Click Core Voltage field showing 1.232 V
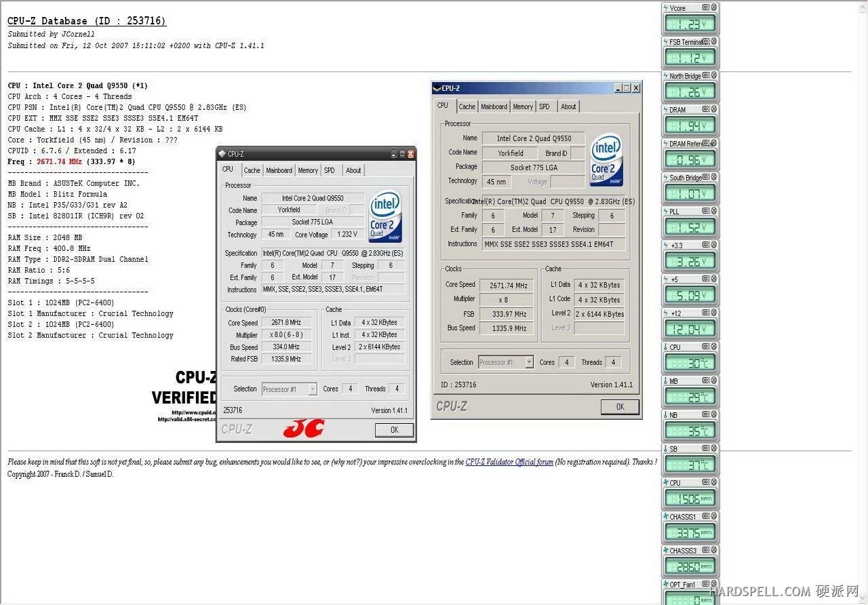Viewport: 868px width, 605px height. click(347, 235)
